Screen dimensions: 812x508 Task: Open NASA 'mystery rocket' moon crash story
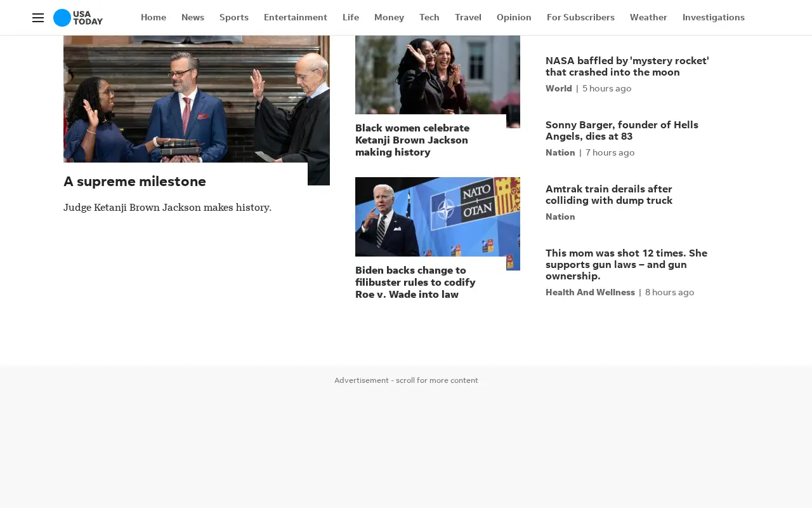[627, 66]
